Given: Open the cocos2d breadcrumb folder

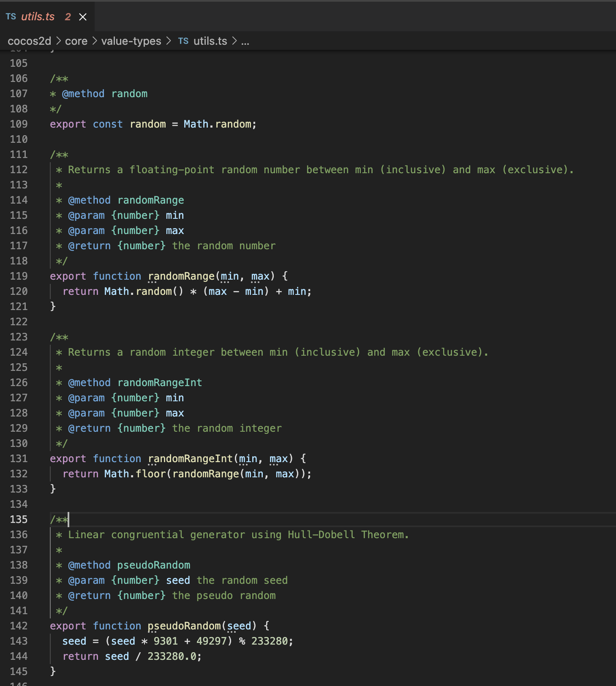Looking at the screenshot, I should coord(29,41).
